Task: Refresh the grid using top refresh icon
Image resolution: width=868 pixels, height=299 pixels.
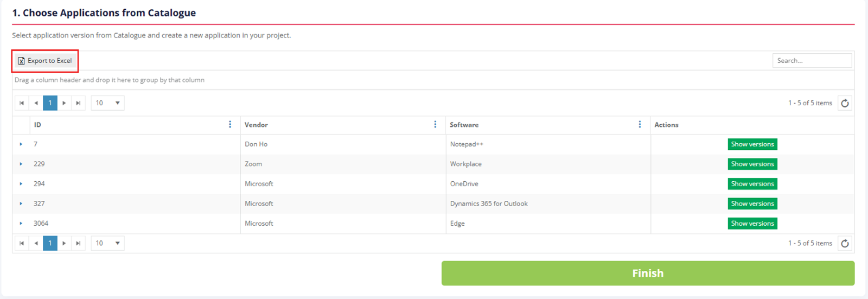Action: [x=845, y=103]
